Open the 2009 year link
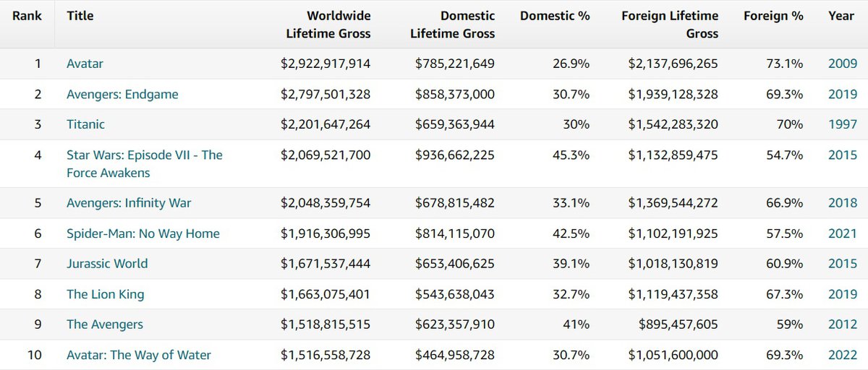Viewport: 868px width, 370px height. point(842,64)
